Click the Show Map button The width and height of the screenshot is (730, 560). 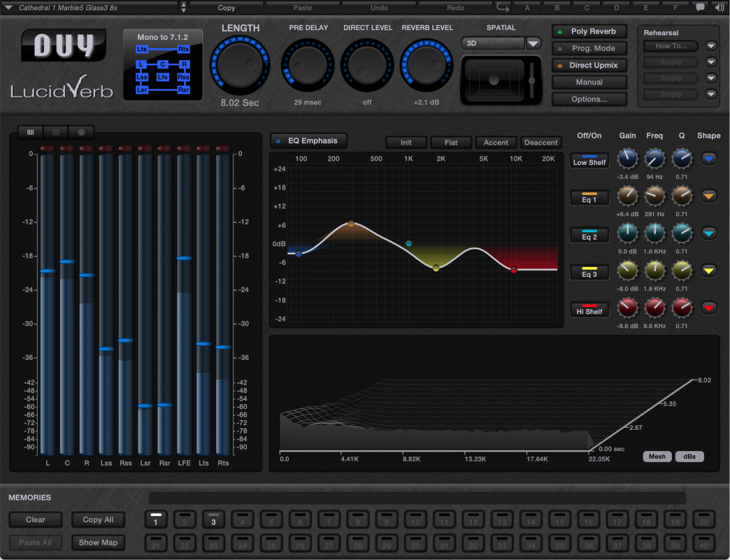(x=98, y=542)
